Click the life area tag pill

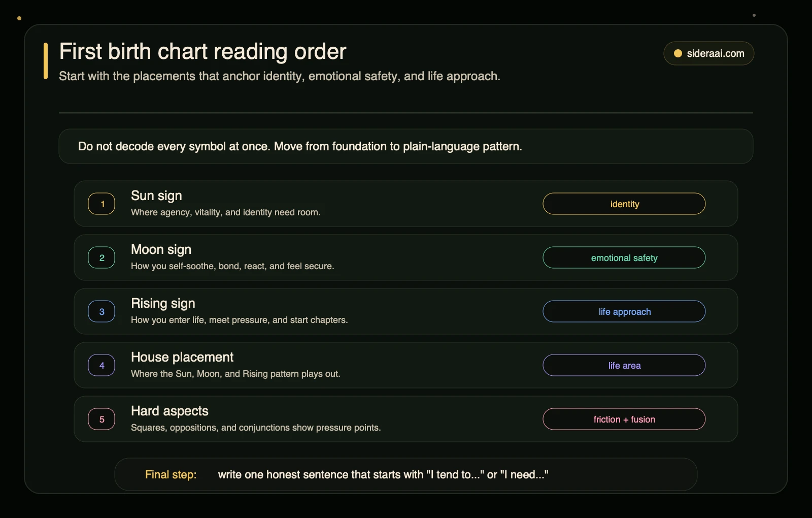(624, 365)
